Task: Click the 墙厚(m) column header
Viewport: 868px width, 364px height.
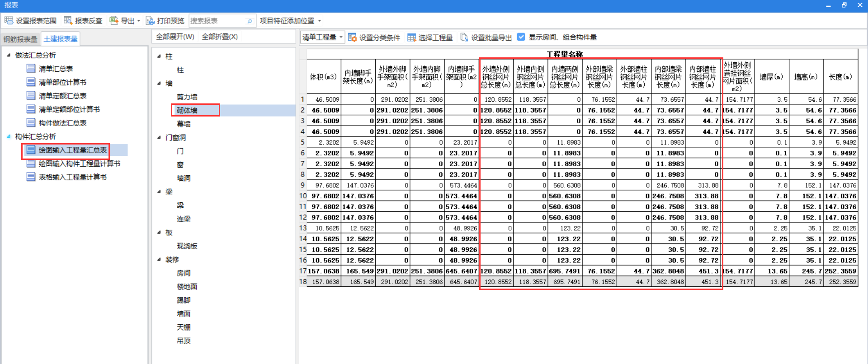Action: [772, 77]
